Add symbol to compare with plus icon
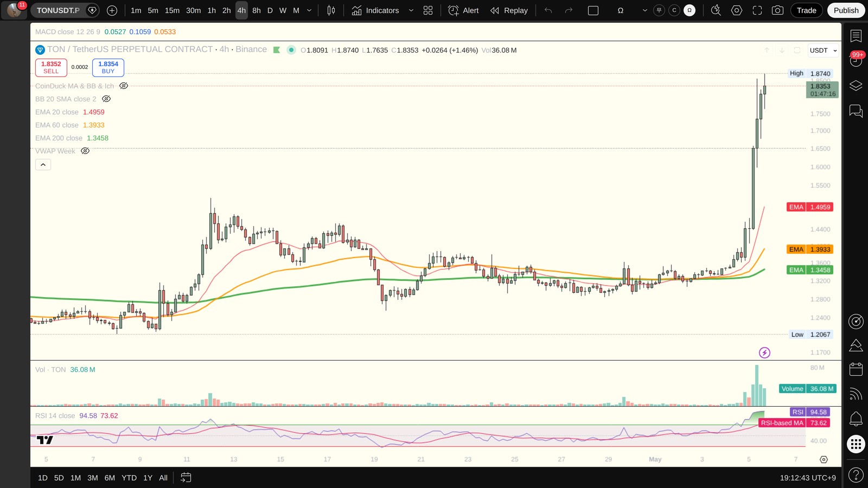The image size is (868, 488). click(x=112, y=10)
